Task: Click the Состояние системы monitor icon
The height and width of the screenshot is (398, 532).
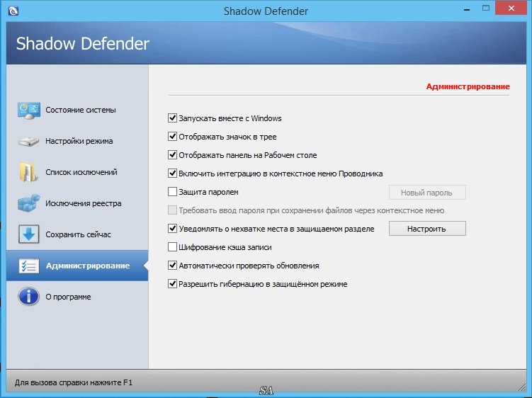Action: click(x=29, y=110)
